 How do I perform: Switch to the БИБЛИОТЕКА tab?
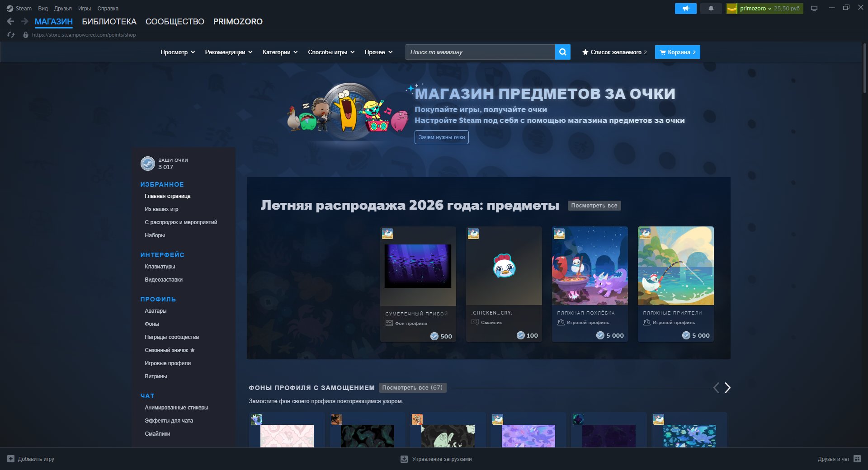point(109,22)
